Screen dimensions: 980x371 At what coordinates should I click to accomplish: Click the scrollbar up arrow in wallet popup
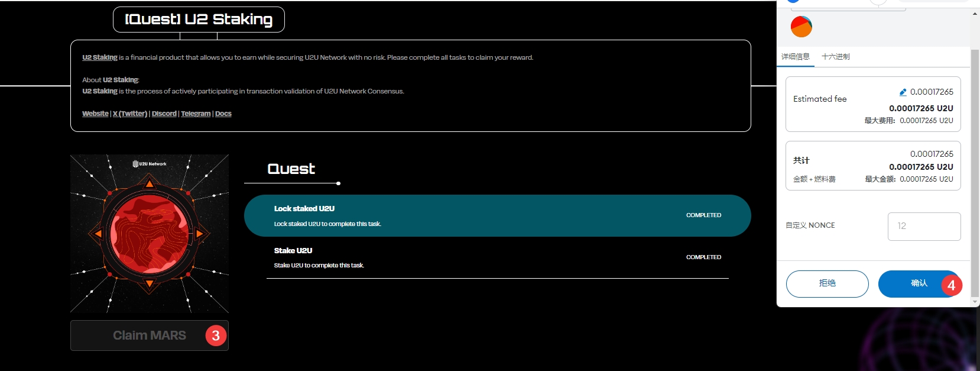coord(975,14)
